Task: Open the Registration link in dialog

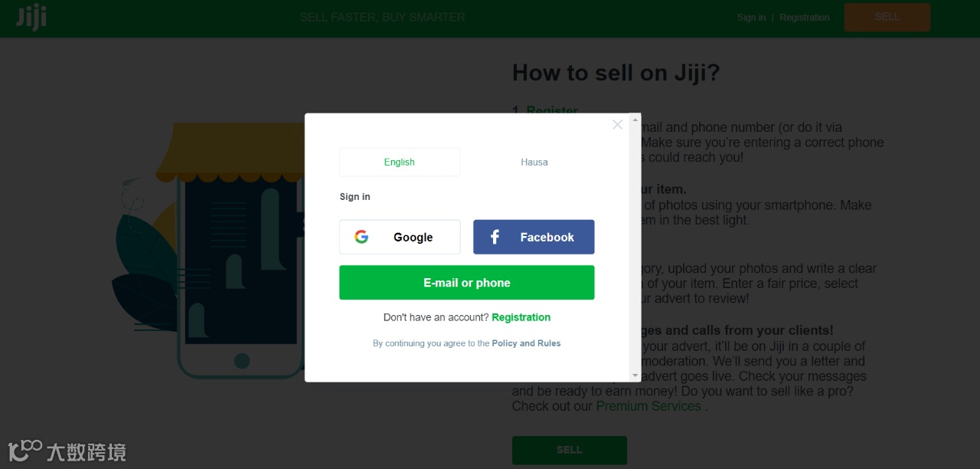Action: click(x=521, y=317)
